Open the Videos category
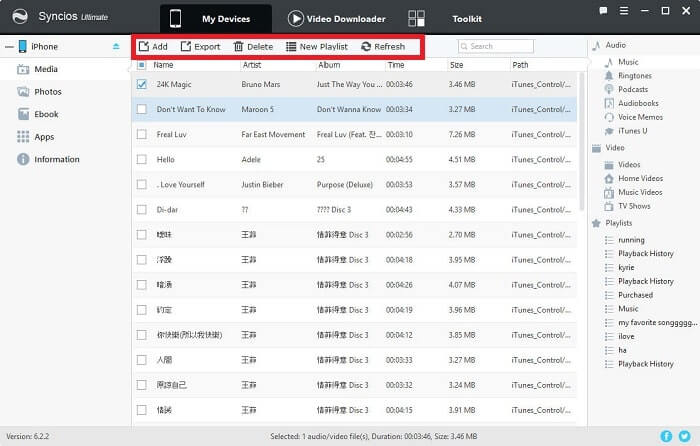Screen dimensions: 700x446 (629, 165)
